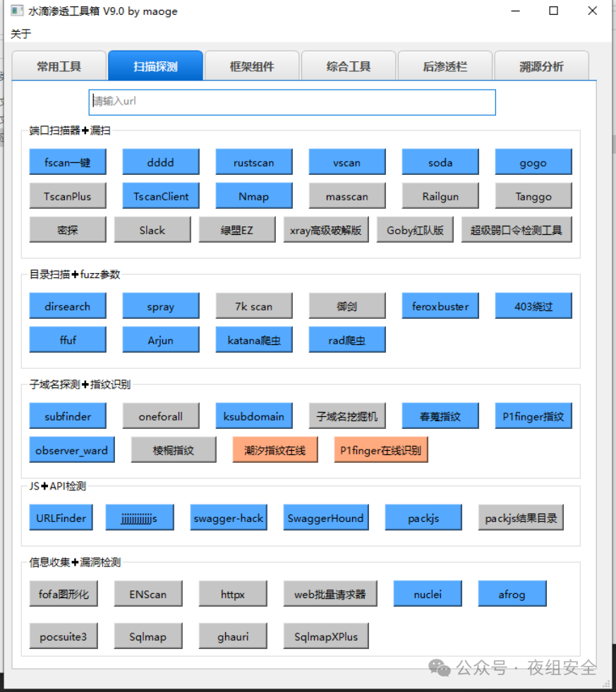Open 子域名挖掘机
The width and height of the screenshot is (616, 692).
(x=347, y=415)
